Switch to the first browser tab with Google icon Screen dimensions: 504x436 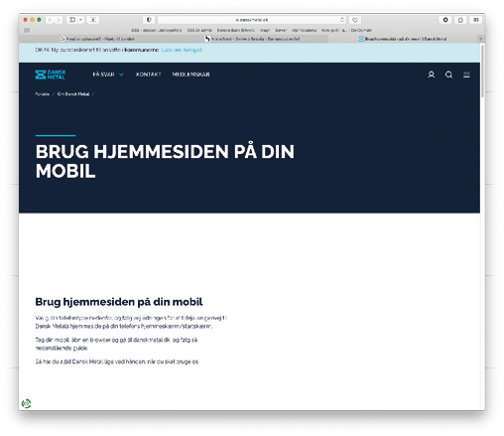97,39
